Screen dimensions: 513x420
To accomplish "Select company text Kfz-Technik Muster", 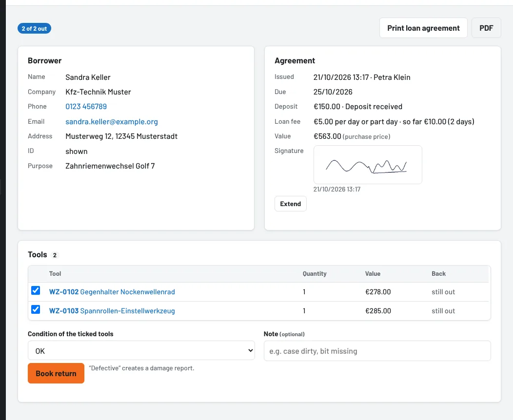I will [x=98, y=92].
